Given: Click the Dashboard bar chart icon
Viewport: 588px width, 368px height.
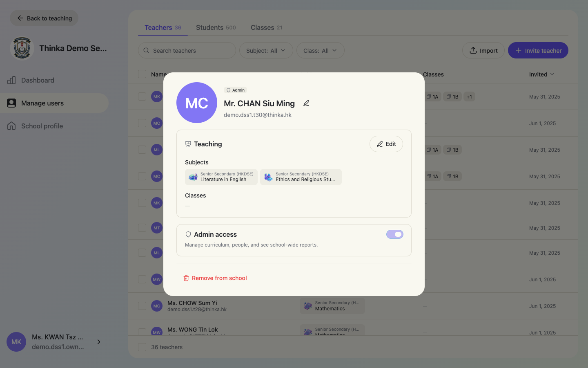Looking at the screenshot, I should (x=11, y=80).
